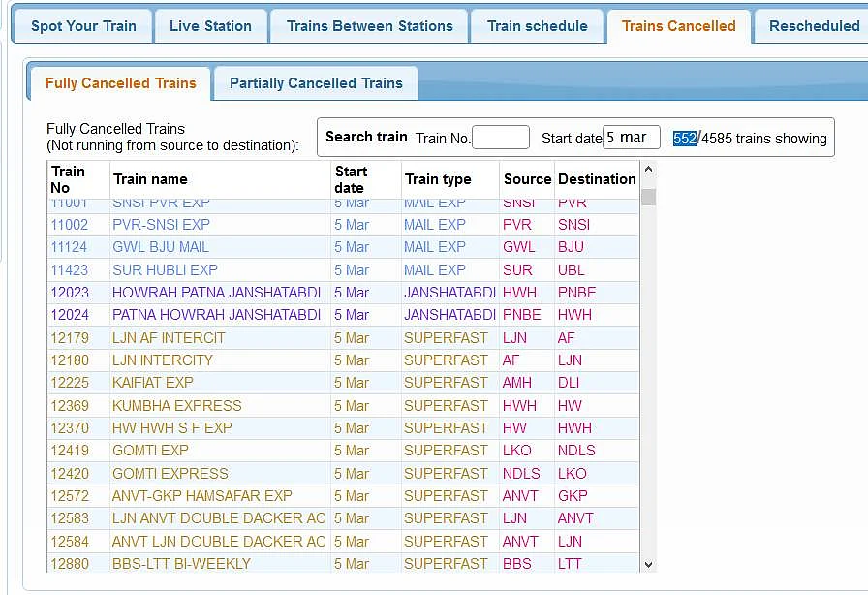Click SUR HUBLI EXP train name
Viewport: 868px width, 595px height.
165,270
